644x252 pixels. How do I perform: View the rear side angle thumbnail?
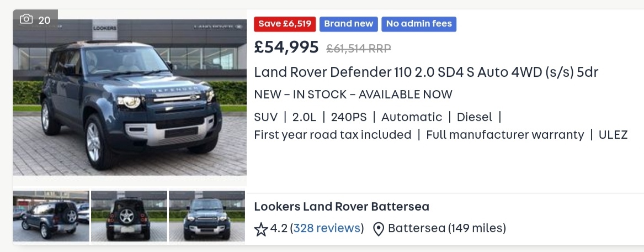[51, 216]
